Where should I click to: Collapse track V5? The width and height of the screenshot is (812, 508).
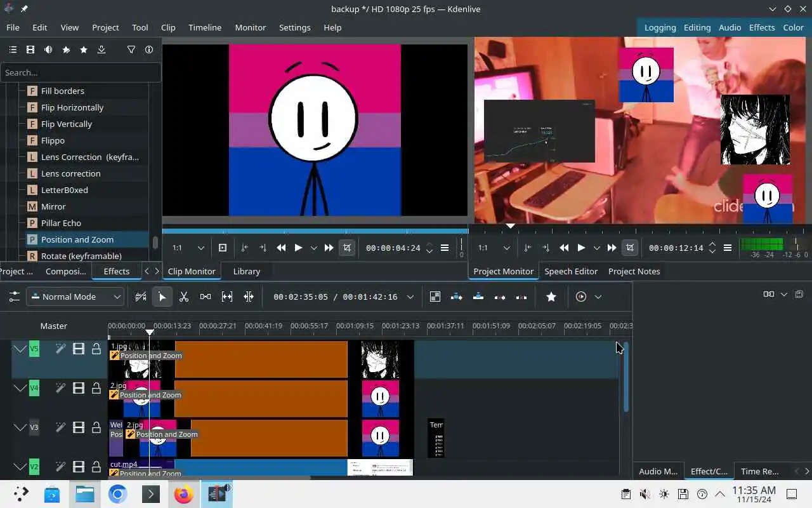[x=20, y=349]
